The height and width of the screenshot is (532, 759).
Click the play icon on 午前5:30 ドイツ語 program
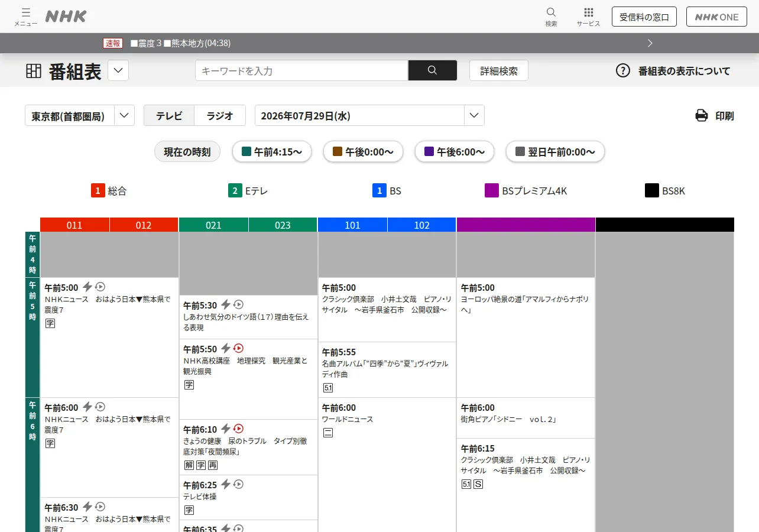coord(239,304)
